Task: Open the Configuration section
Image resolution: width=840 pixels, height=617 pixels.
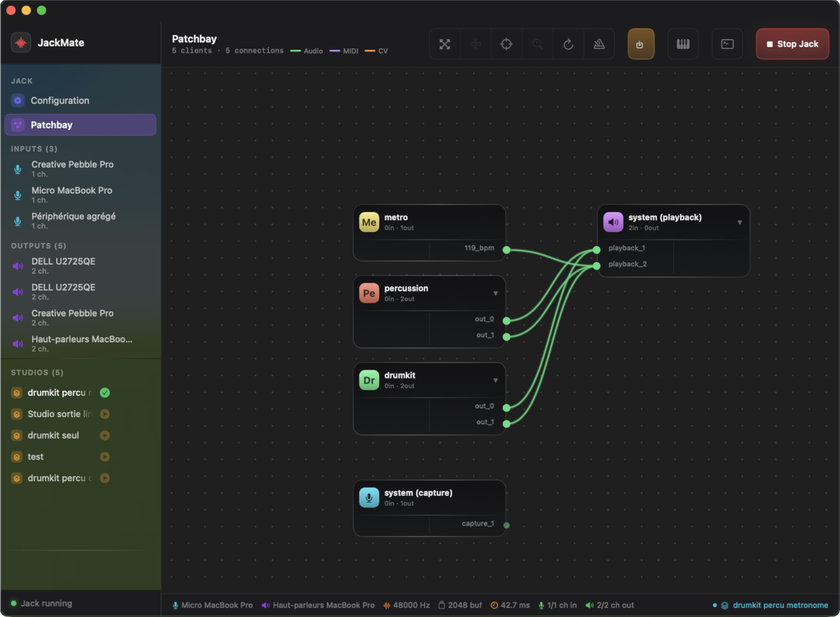Action: pos(60,100)
